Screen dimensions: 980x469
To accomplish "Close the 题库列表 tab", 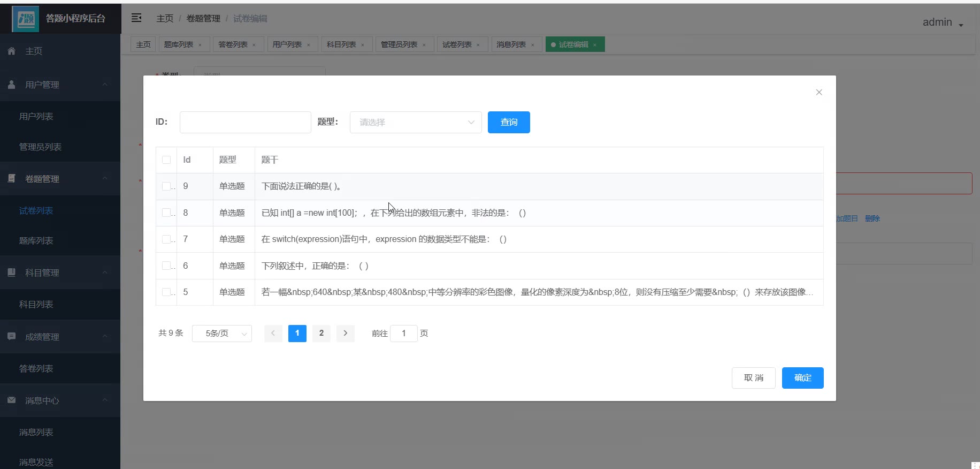I will click(x=200, y=45).
